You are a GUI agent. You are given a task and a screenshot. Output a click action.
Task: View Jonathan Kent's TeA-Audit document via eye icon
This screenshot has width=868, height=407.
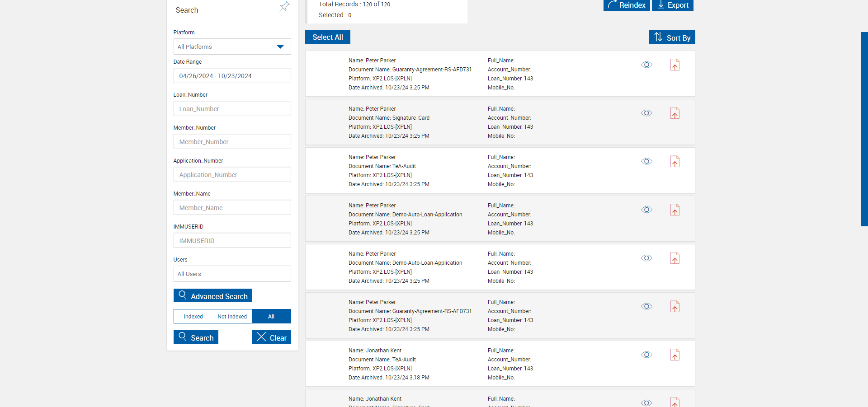pyautogui.click(x=646, y=355)
